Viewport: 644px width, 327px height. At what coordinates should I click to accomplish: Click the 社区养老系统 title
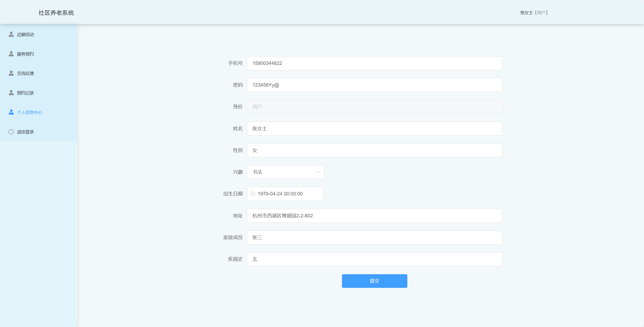[56, 12]
